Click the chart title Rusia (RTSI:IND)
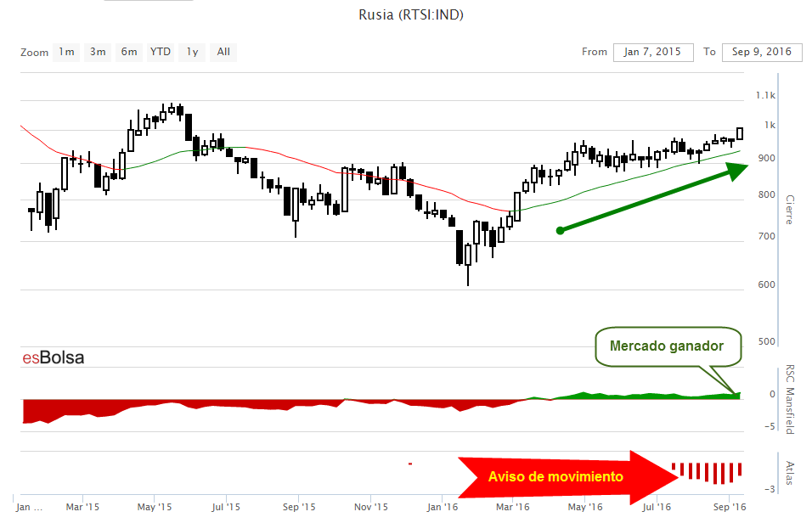This screenshot has height=523, width=812. pyautogui.click(x=411, y=14)
